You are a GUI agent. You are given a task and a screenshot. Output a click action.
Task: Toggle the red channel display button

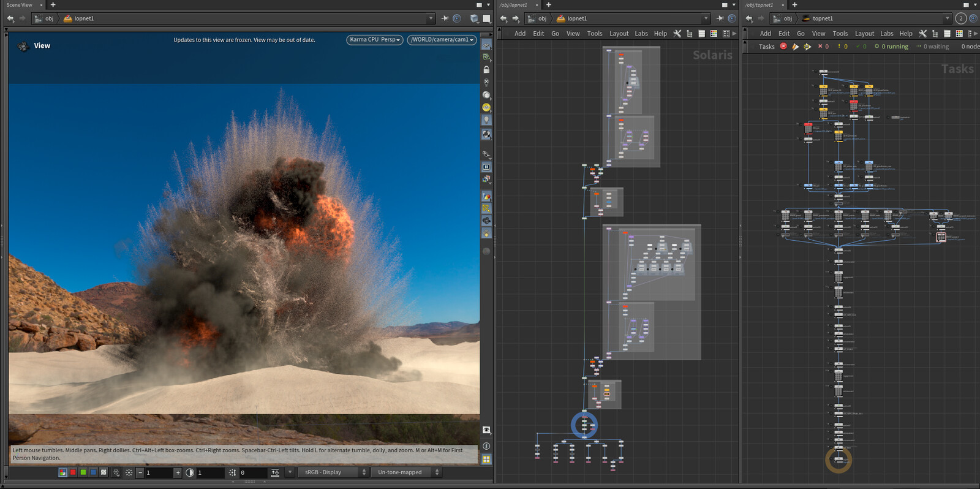pos(73,472)
